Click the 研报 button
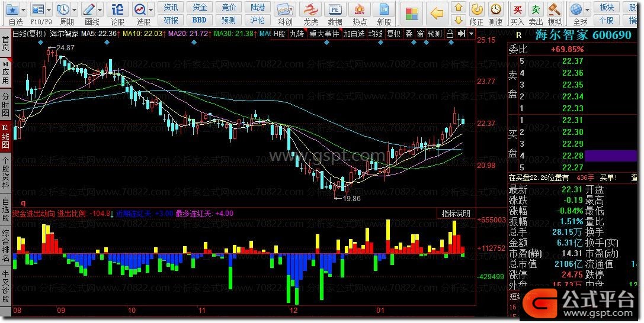The height and width of the screenshot is (323, 644). coord(171,20)
